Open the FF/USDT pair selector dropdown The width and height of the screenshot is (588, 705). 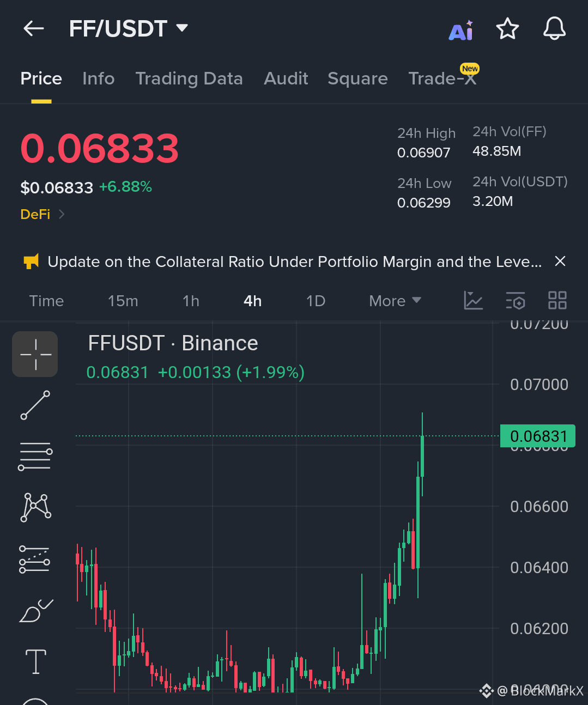[x=129, y=28]
